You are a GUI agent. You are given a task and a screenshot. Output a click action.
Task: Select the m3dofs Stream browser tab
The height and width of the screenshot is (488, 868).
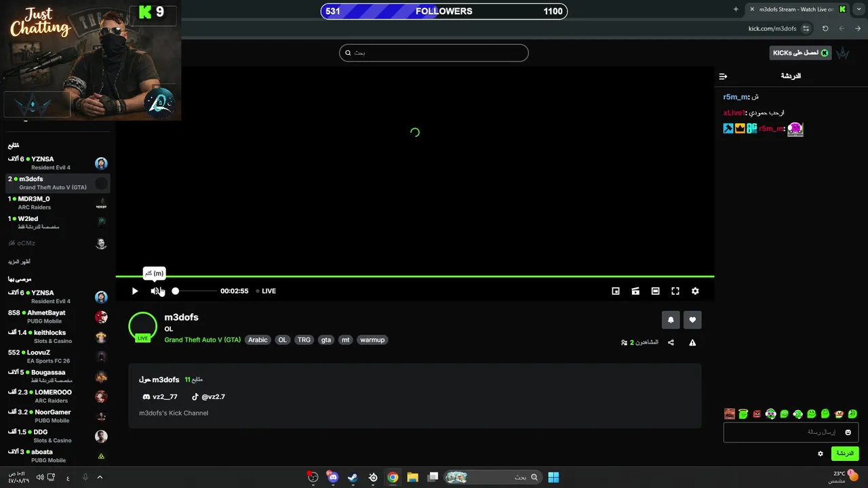click(797, 9)
